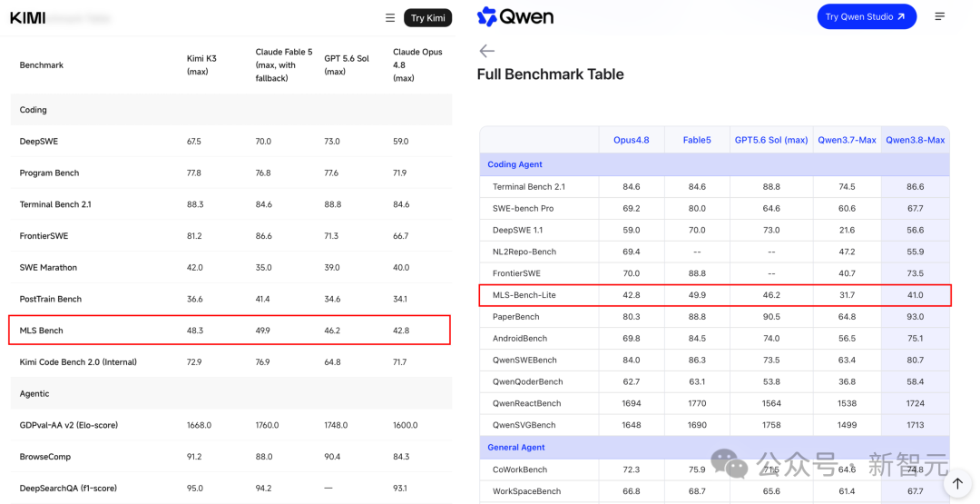Click the 1760.0 GDPval Elo score
Image resolution: width=980 pixels, height=504 pixels.
coord(268,425)
